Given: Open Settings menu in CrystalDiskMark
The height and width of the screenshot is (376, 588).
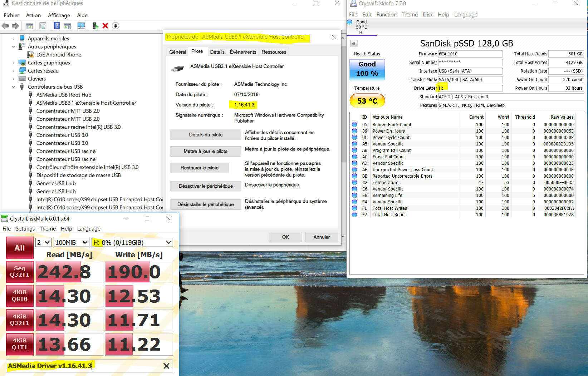Looking at the screenshot, I should (25, 229).
